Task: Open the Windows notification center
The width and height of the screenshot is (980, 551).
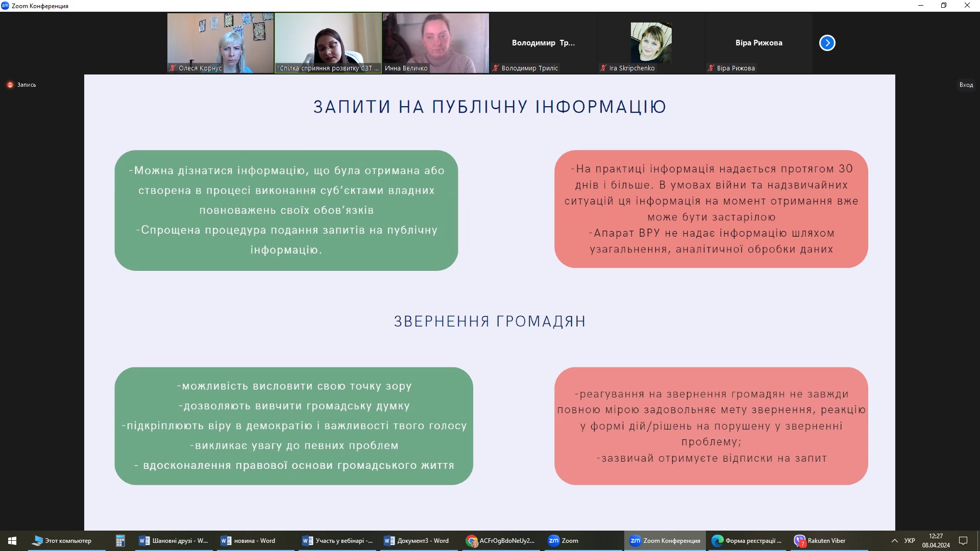Action: coord(963,541)
